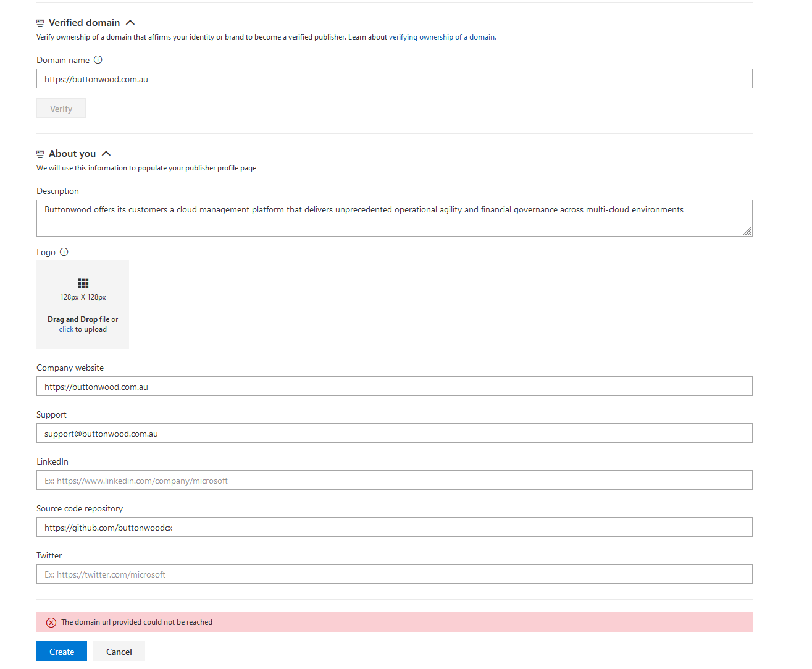Click the upload link in the logo area

click(65, 329)
